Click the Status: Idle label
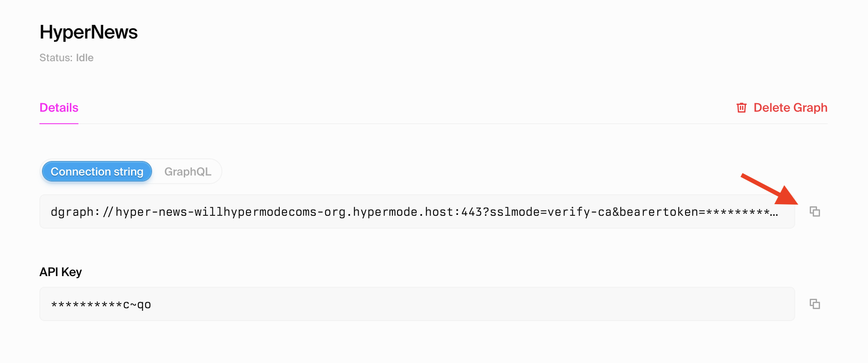The width and height of the screenshot is (868, 363). point(66,57)
